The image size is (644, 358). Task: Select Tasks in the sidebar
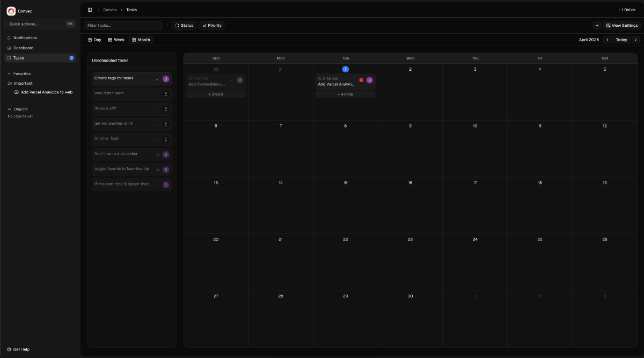[x=40, y=58]
